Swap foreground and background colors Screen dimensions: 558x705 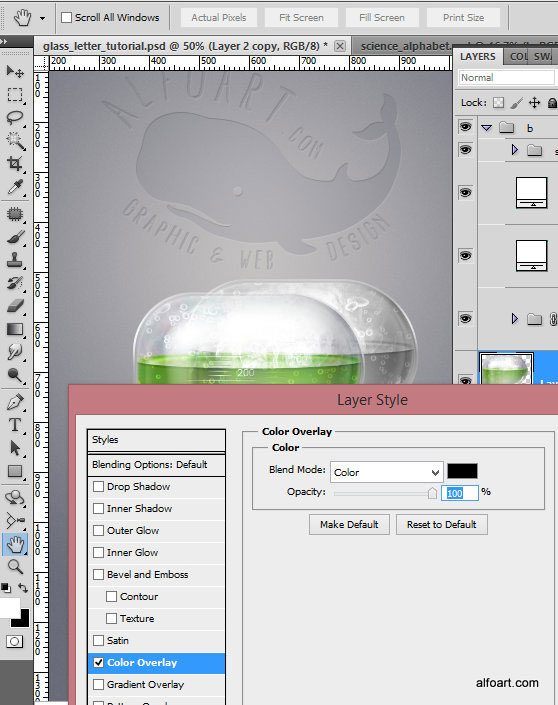click(23, 588)
